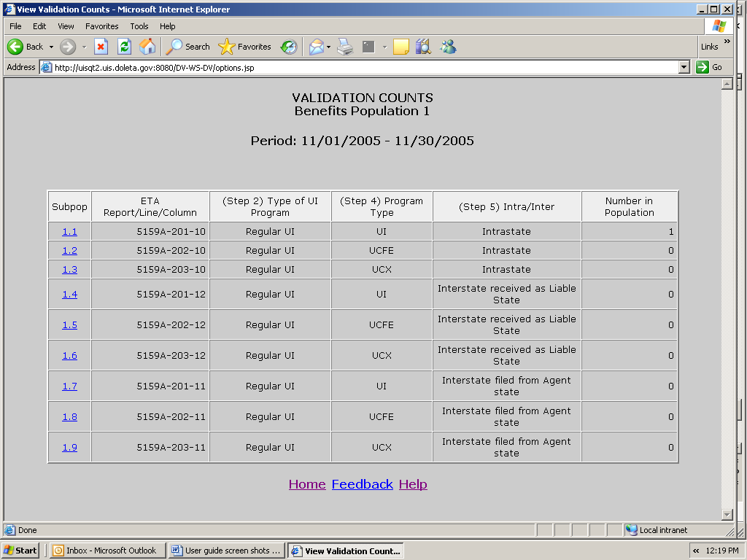747x560 pixels.
Task: Click the Number in Population column header
Action: click(x=630, y=206)
